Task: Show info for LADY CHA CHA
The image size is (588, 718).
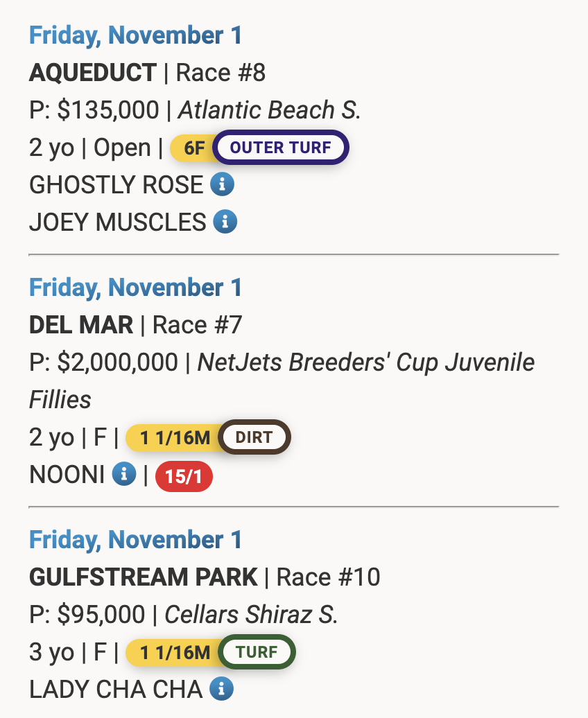Action: tap(222, 689)
